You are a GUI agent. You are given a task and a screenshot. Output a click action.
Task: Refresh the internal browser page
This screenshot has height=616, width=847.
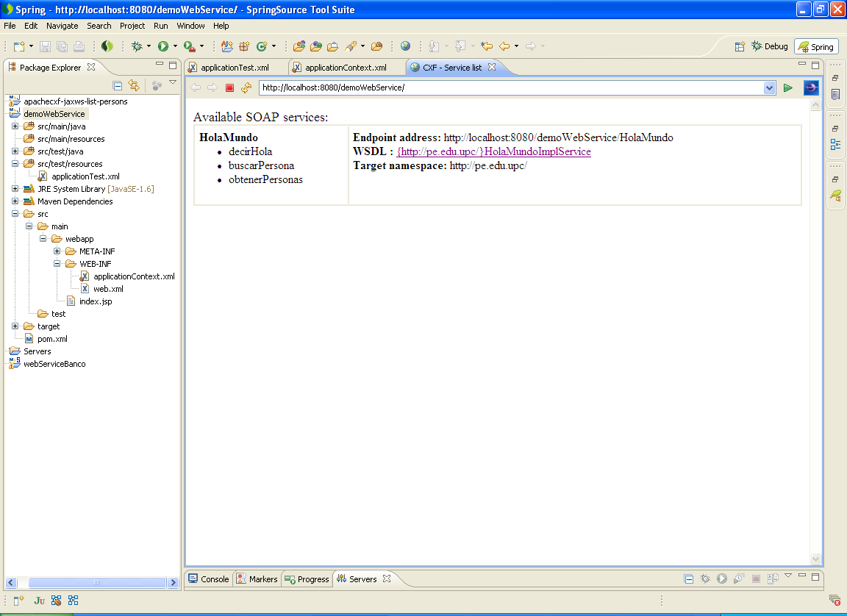(246, 87)
